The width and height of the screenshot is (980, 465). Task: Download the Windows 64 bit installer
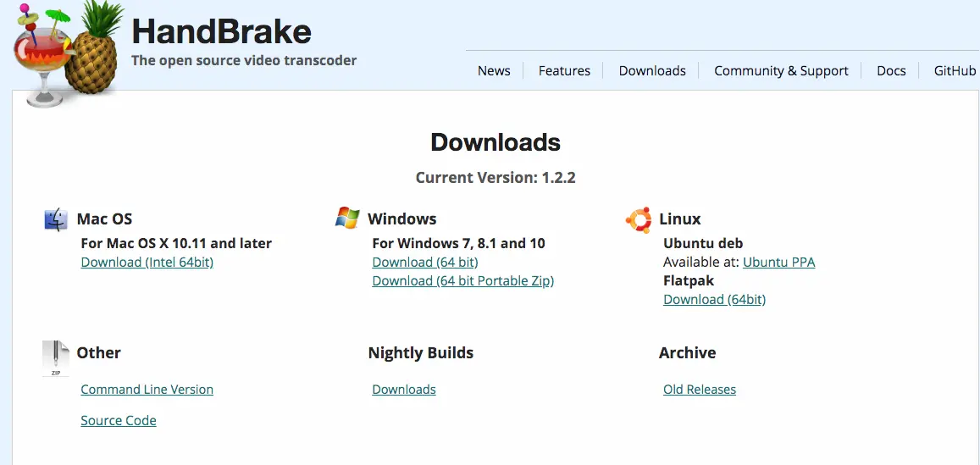click(425, 263)
